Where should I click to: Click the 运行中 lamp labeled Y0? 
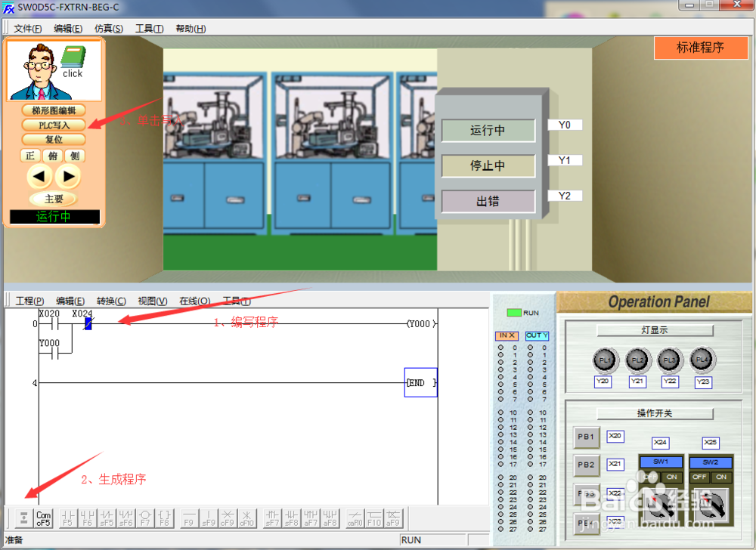pyautogui.click(x=488, y=131)
